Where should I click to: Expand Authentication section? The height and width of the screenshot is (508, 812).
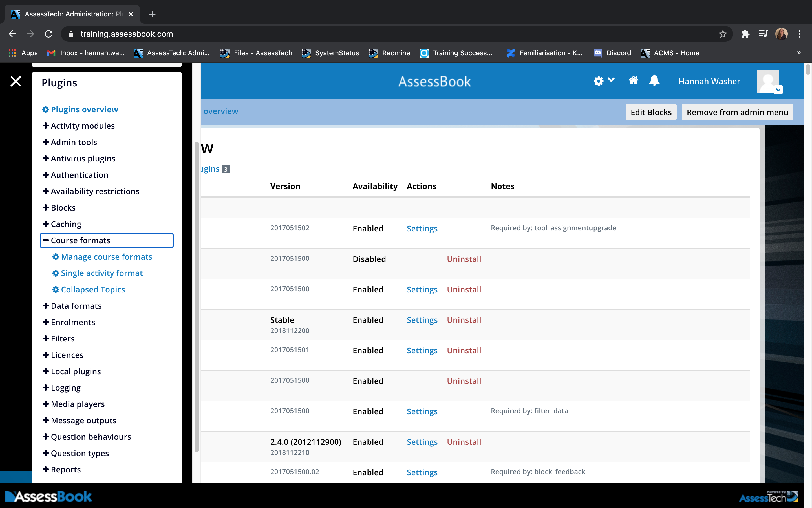click(x=75, y=175)
